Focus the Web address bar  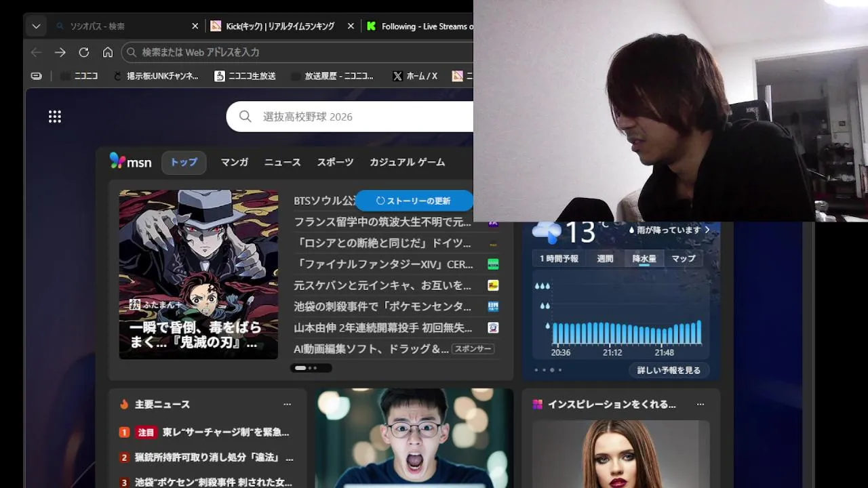click(x=297, y=52)
